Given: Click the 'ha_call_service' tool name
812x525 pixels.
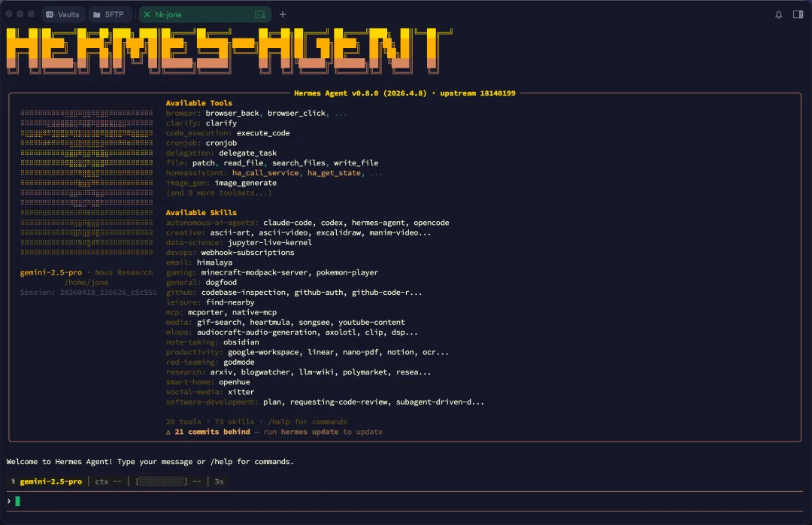Looking at the screenshot, I should point(265,173).
